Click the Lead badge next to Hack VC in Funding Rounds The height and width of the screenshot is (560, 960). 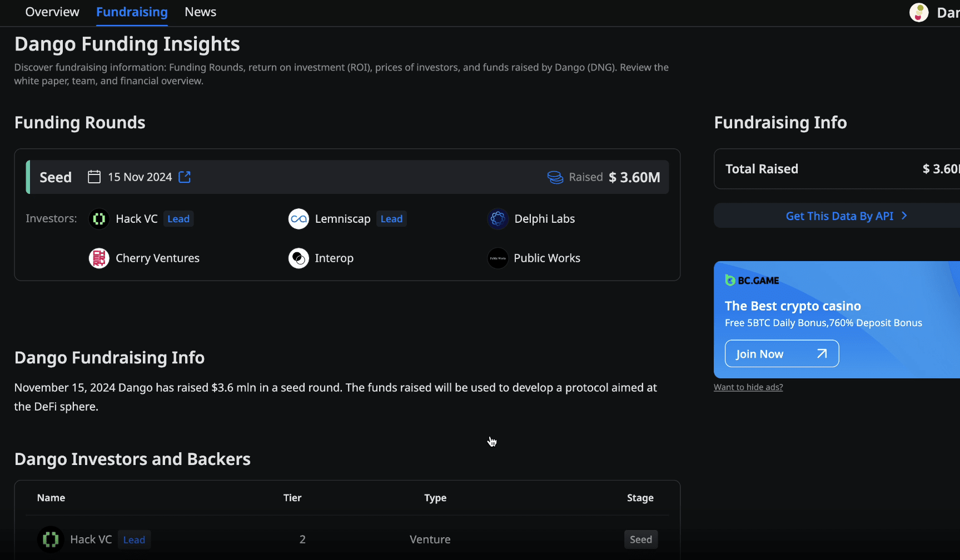click(178, 219)
